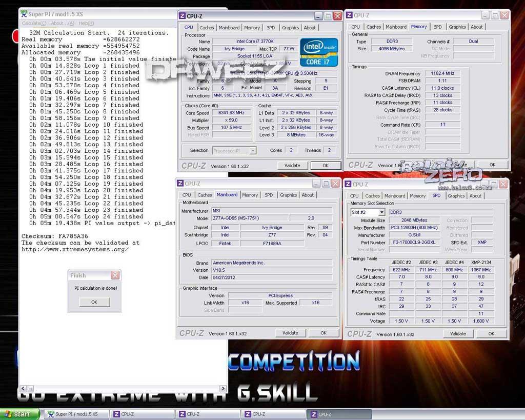Click the Loop 24 finished line
525x420 pixels.
pos(86,217)
